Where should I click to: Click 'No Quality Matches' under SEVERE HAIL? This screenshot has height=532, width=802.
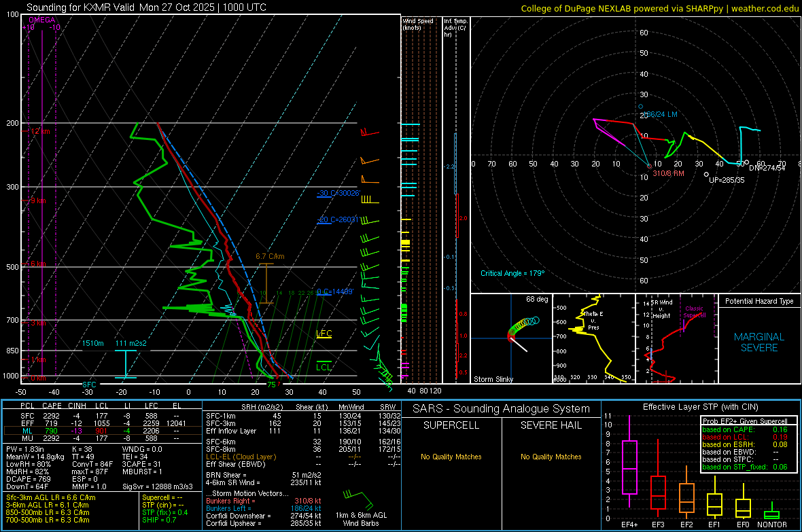(x=551, y=457)
